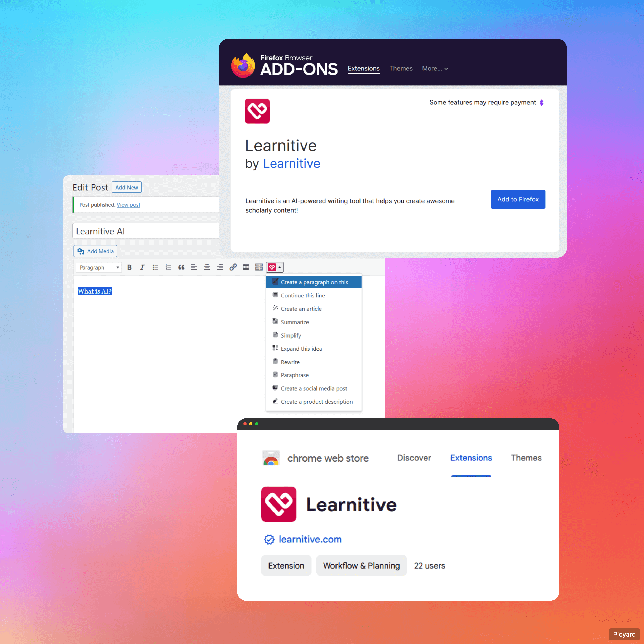Select 'Continue this line' menu item
The height and width of the screenshot is (644, 644).
(314, 295)
